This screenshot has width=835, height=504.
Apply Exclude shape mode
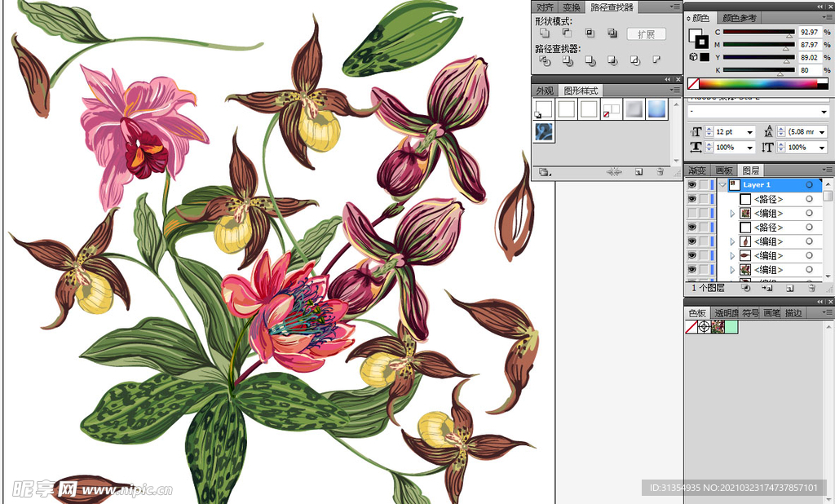(612, 33)
